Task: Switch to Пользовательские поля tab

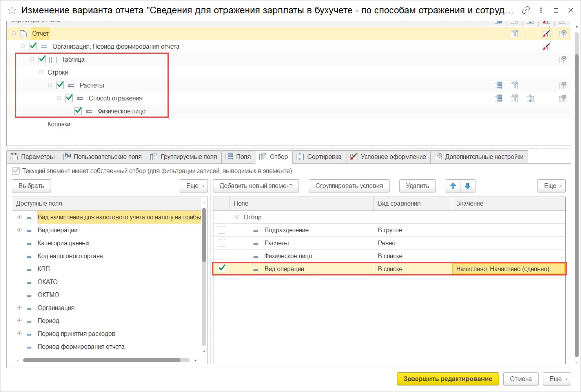Action: 103,157
